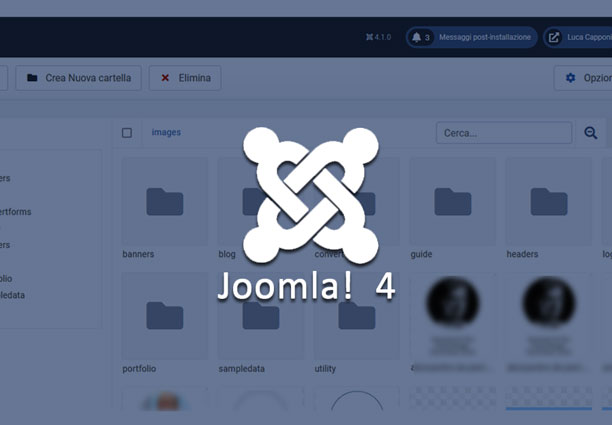612x425 pixels.
Task: Select the ledata item in the sidebar tree
Action: pyautogui.click(x=12, y=295)
